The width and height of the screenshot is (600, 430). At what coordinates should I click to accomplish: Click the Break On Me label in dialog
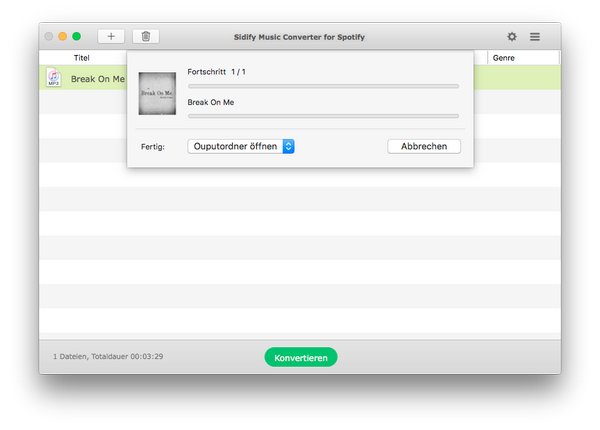pyautogui.click(x=211, y=102)
